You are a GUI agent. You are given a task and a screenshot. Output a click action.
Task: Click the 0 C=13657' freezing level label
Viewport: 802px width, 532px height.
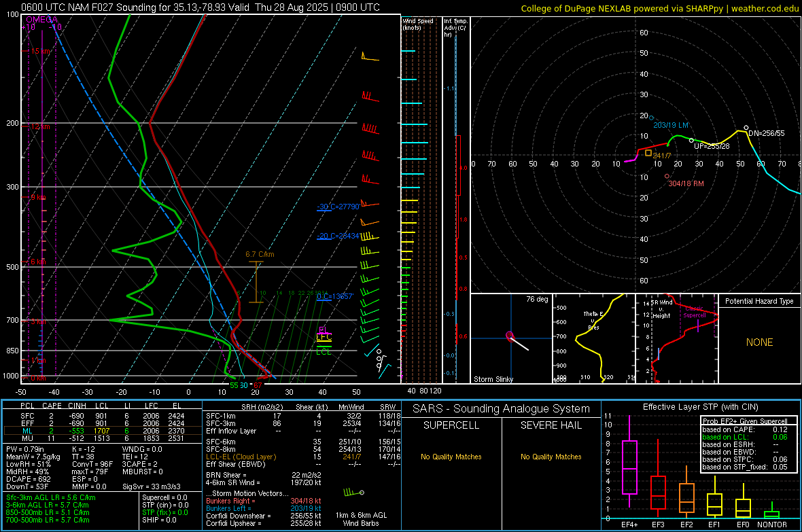(335, 297)
